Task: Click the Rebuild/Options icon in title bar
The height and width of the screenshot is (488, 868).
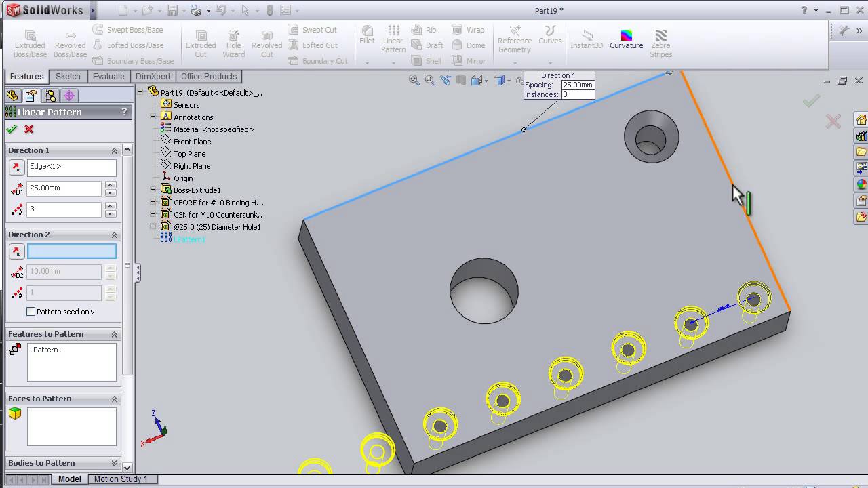Action: 270,10
